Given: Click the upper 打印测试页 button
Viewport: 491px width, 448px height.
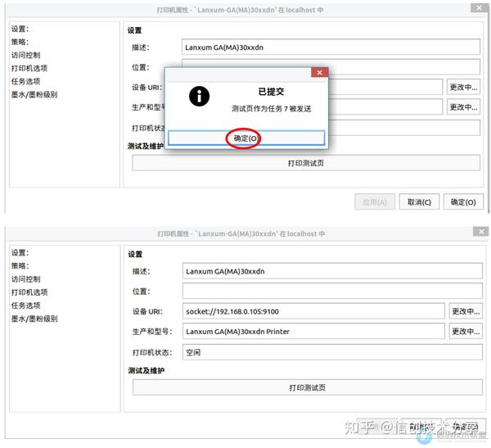Looking at the screenshot, I should click(x=306, y=163).
